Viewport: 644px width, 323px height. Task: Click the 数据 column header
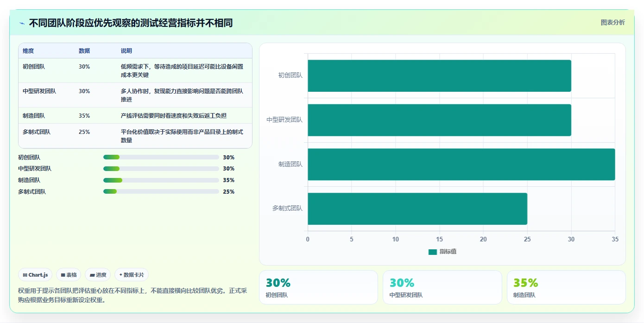(x=84, y=51)
